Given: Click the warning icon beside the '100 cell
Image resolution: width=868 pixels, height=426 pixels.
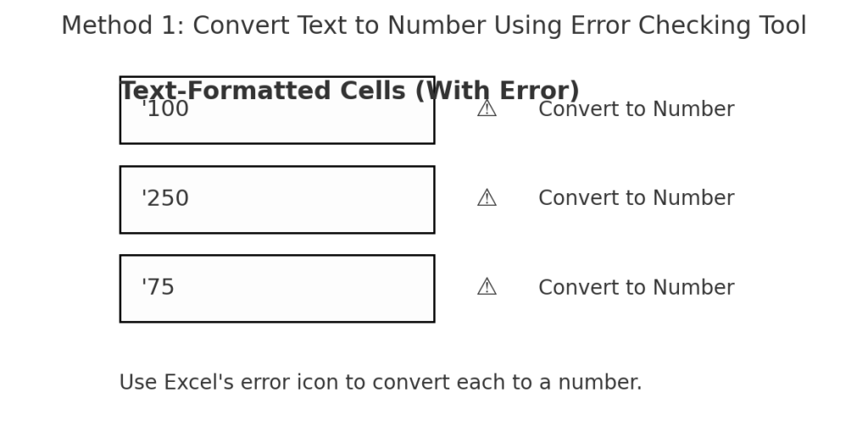Looking at the screenshot, I should point(487,109).
